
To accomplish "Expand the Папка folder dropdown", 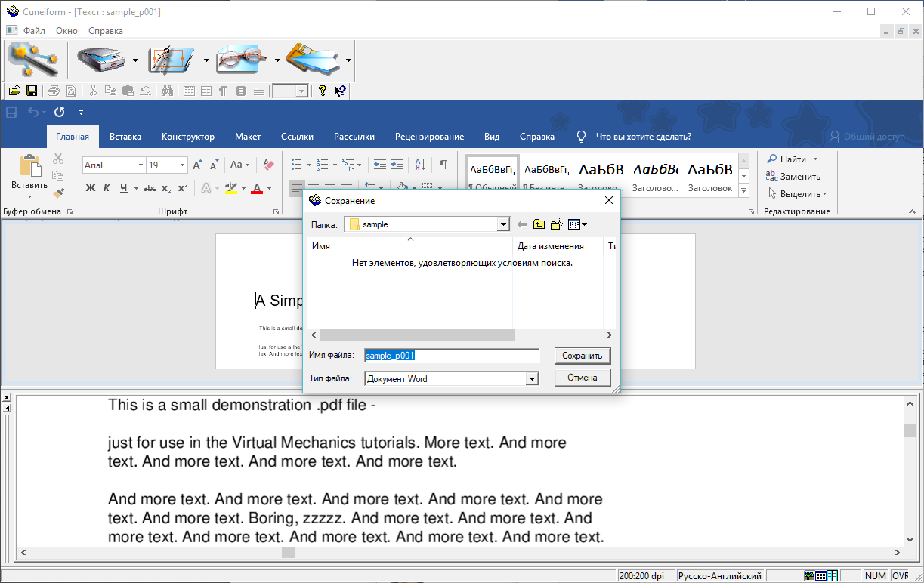I will pyautogui.click(x=503, y=224).
